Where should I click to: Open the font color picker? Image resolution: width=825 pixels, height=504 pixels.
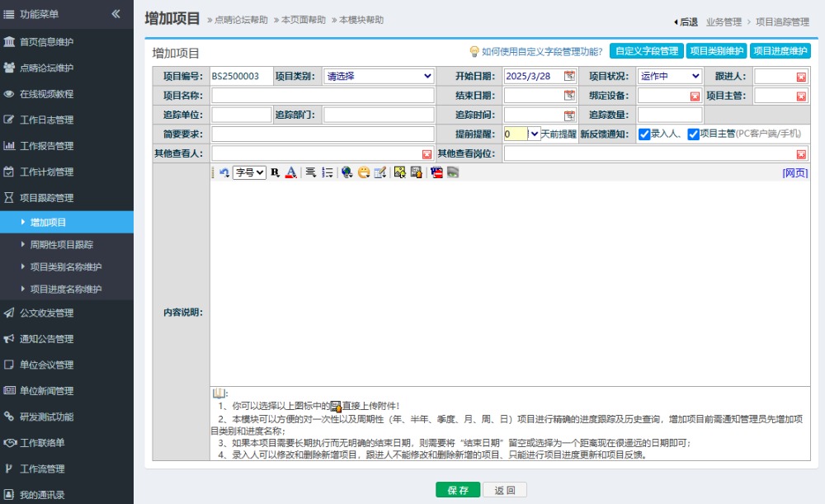(x=290, y=172)
